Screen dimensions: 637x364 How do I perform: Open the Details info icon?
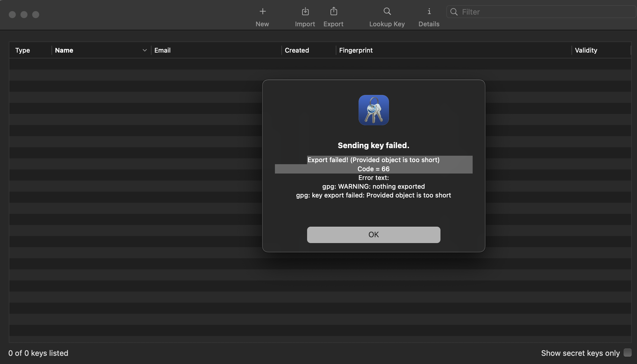429,11
